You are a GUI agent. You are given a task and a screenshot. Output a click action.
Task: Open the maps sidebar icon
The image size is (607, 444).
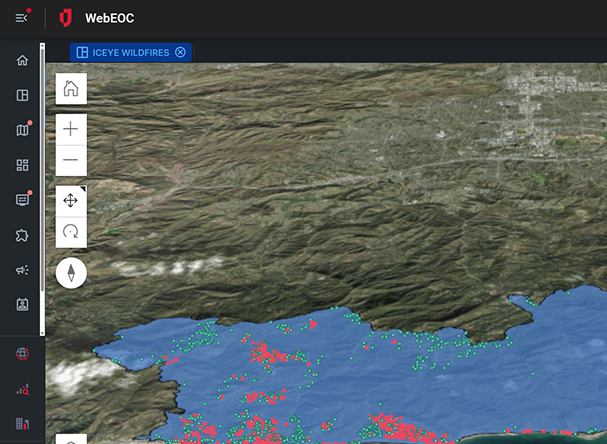pyautogui.click(x=22, y=130)
